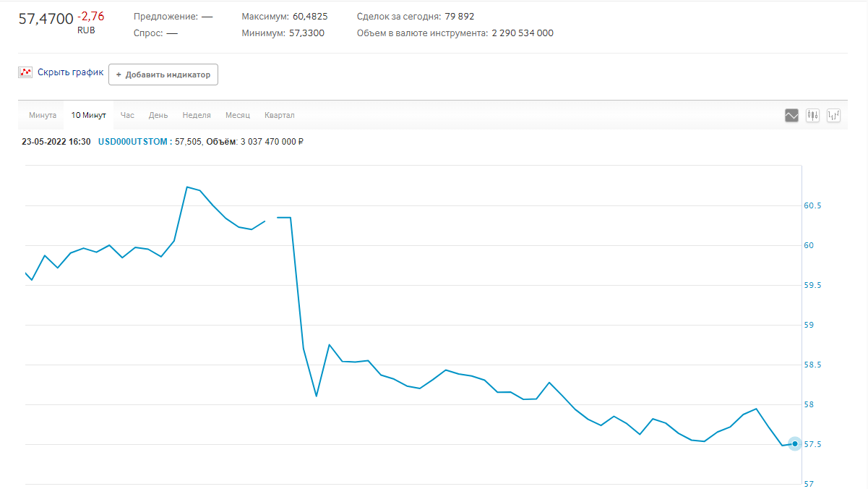This screenshot has width=868, height=489.
Task: Select the Квартал timeframe tab
Action: [x=279, y=116]
